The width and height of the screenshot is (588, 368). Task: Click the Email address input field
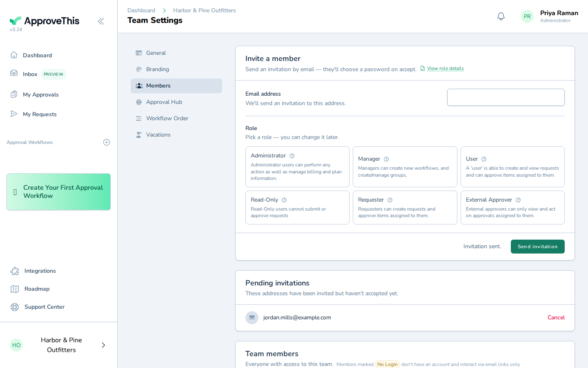(506, 97)
